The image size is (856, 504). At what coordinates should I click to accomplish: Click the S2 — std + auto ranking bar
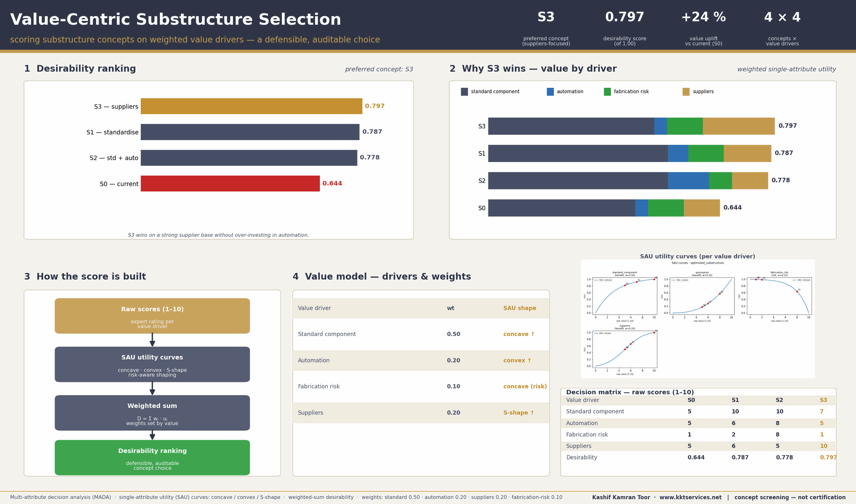(249, 157)
